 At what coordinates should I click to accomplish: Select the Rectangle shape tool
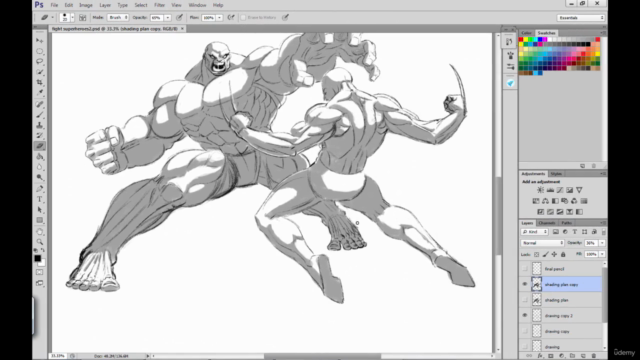point(40,220)
